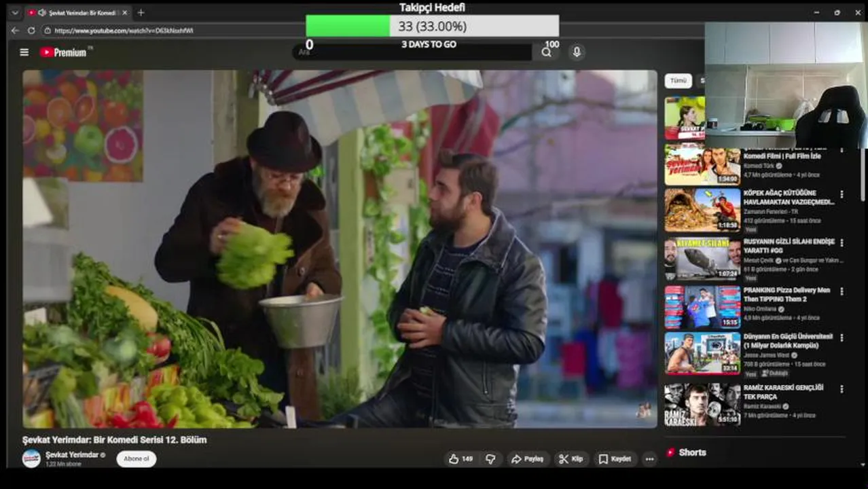The image size is (868, 489).
Task: Open Komedi Türk channel name
Action: (x=759, y=166)
